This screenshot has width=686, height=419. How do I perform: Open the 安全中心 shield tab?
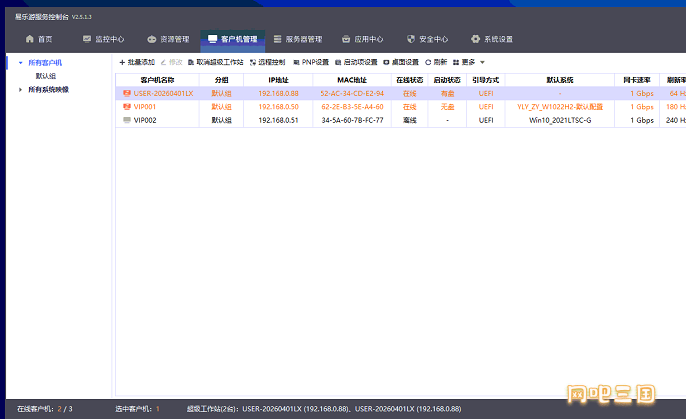(426, 40)
